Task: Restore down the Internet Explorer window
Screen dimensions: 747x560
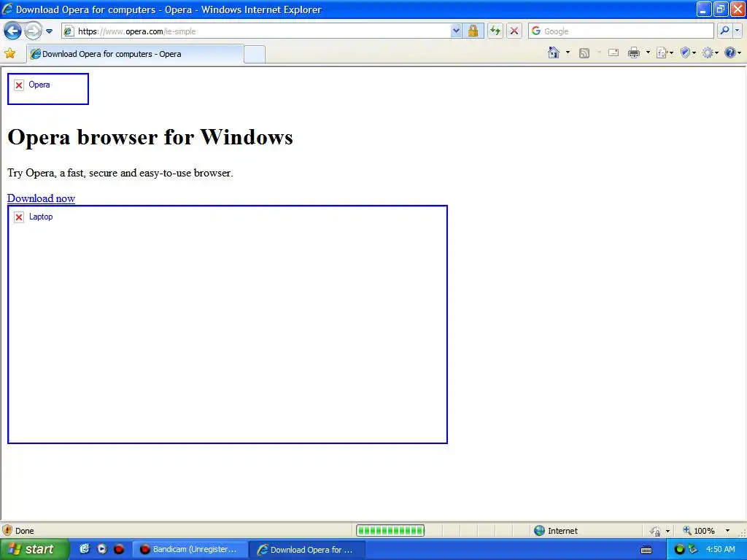Action: pyautogui.click(x=721, y=9)
